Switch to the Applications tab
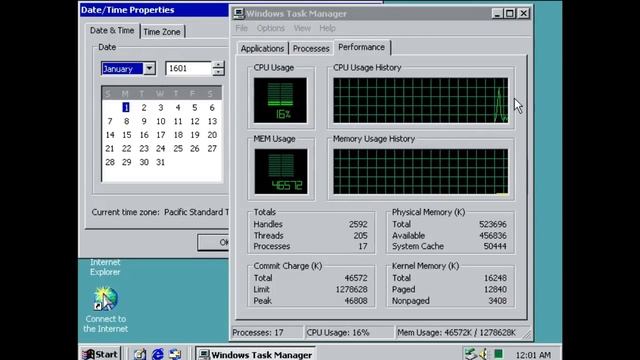The width and height of the screenshot is (640, 360). [262, 48]
